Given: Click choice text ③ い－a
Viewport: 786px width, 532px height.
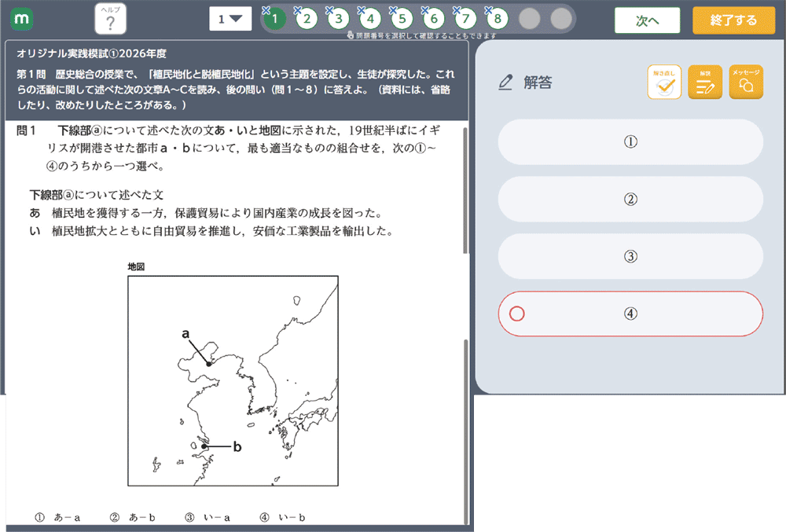Looking at the screenshot, I should [x=207, y=518].
